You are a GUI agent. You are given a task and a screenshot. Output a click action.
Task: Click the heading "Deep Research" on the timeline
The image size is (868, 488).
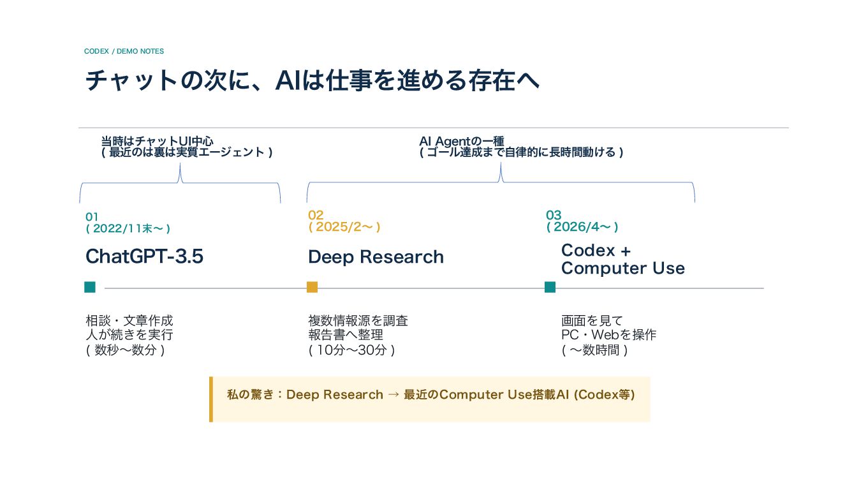pos(376,256)
